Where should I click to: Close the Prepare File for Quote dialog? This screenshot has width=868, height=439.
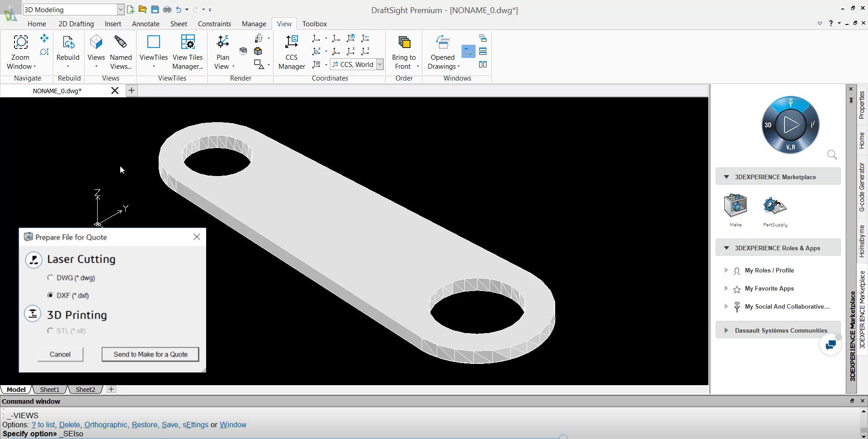[197, 237]
